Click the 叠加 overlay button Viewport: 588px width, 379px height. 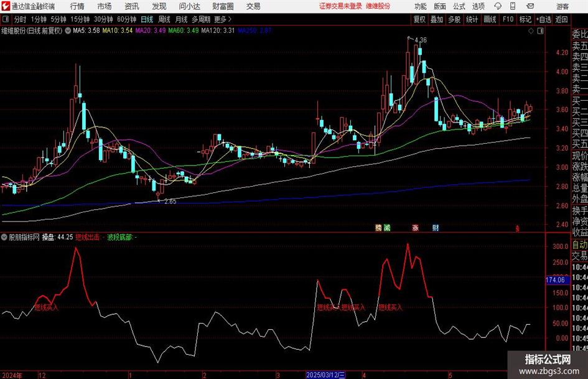click(x=437, y=19)
